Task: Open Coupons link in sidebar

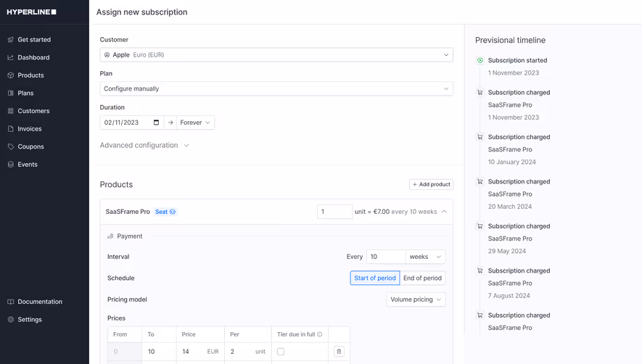Action: [x=30, y=146]
